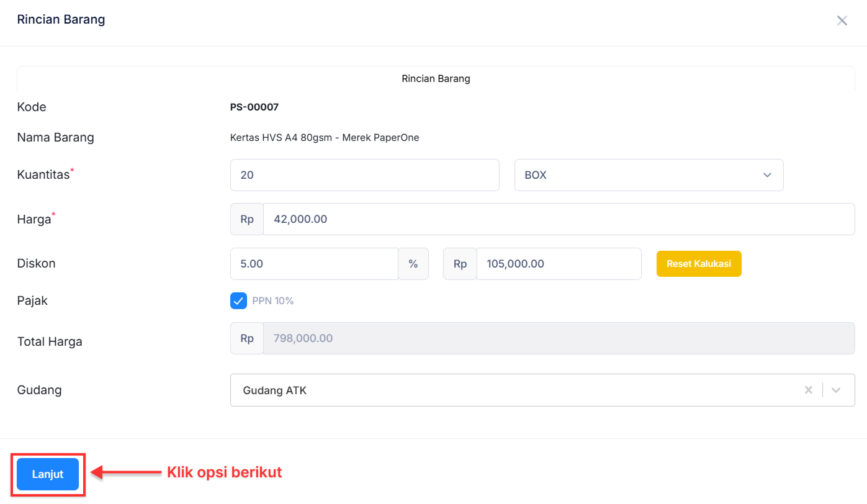The image size is (867, 504).
Task: Clear the Gudang ATK selection
Action: tap(808, 390)
